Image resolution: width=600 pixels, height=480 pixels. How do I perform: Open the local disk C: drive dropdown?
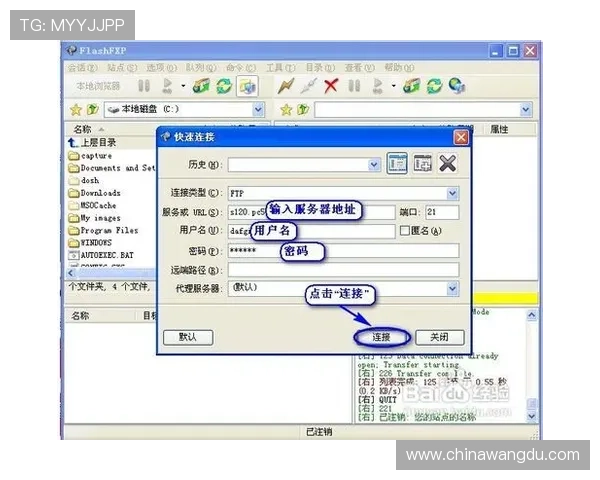258,110
